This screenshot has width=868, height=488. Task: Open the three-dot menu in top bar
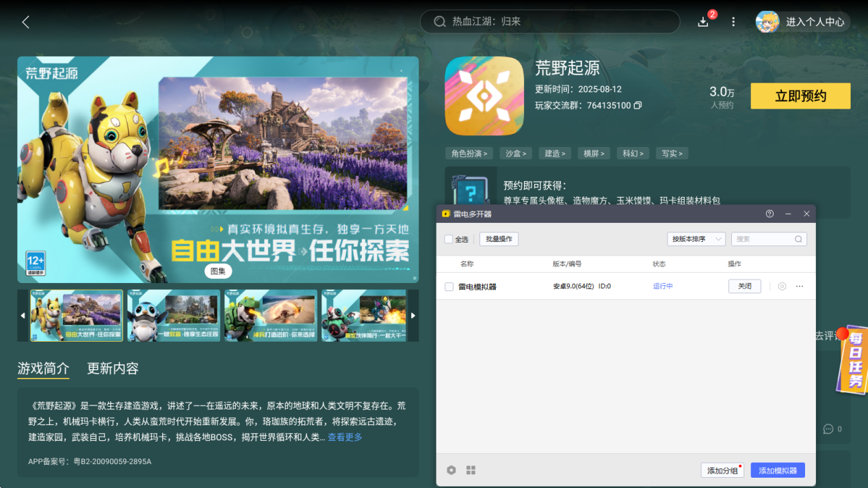(x=733, y=22)
